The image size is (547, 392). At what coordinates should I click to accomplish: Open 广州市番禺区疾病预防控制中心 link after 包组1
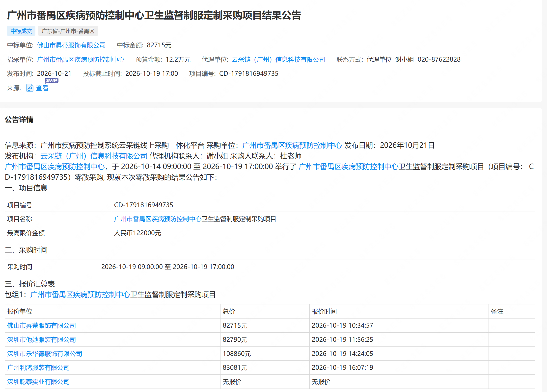80,295
